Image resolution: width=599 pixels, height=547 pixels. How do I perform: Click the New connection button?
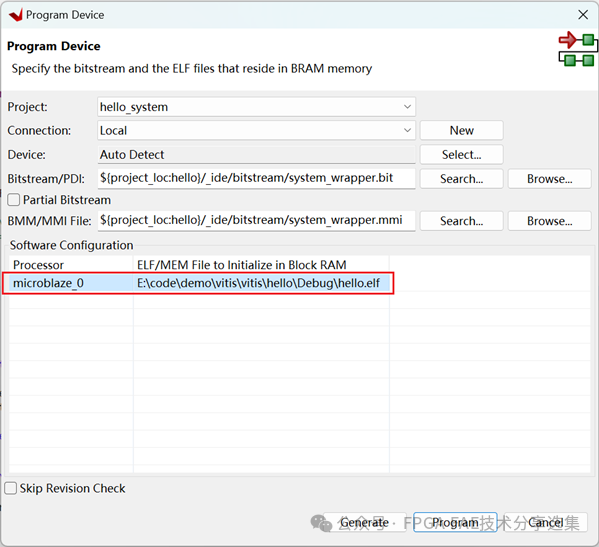(461, 131)
